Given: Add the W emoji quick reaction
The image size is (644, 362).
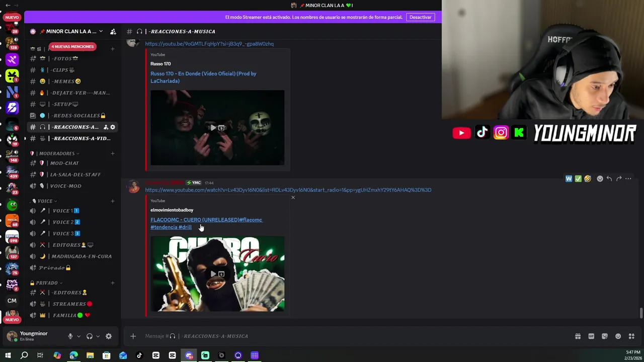Looking at the screenshot, I should (569, 178).
